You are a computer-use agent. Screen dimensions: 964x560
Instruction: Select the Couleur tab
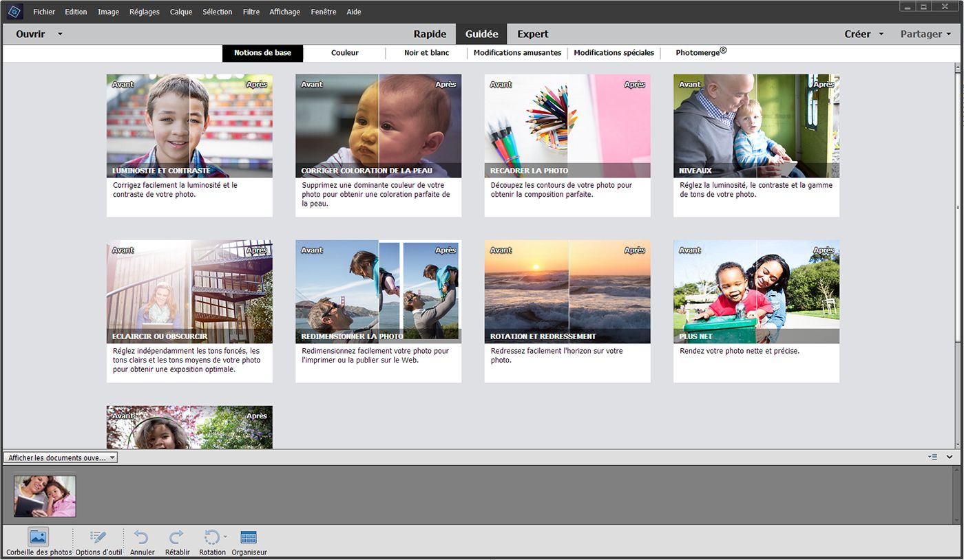click(345, 53)
